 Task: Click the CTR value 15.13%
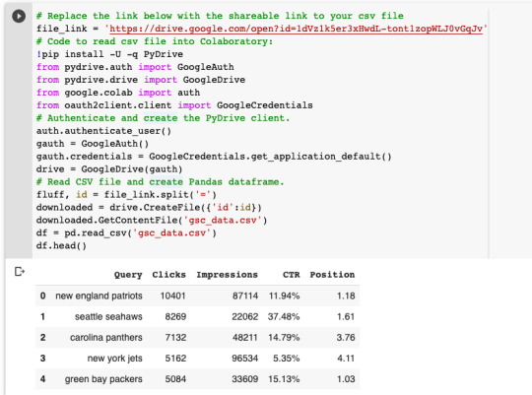tap(284, 379)
